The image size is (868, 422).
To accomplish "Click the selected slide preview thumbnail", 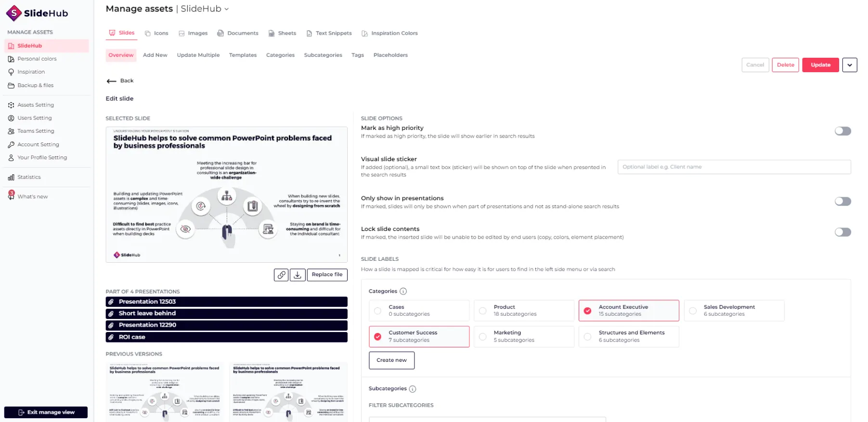I will 226,194.
